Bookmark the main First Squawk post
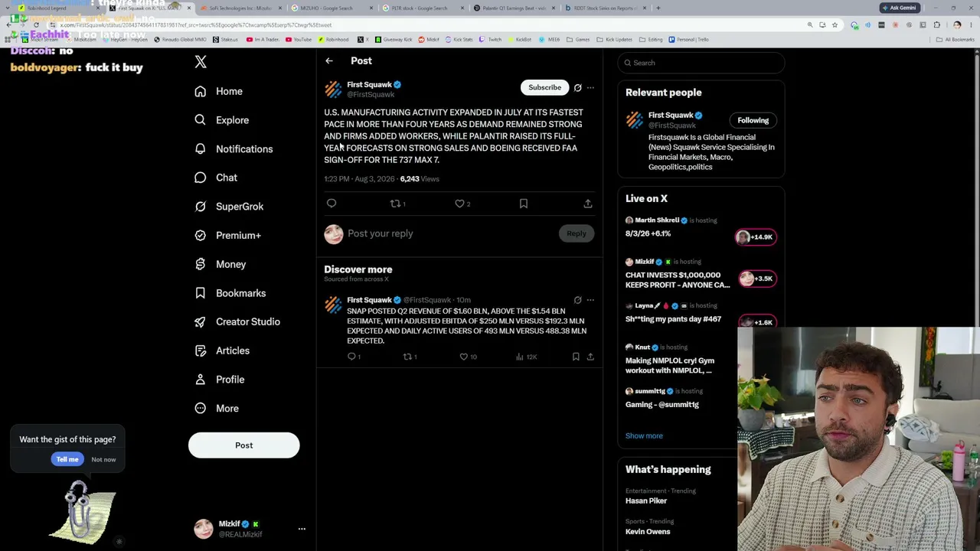Screen dimensions: 980x551 (524, 204)
